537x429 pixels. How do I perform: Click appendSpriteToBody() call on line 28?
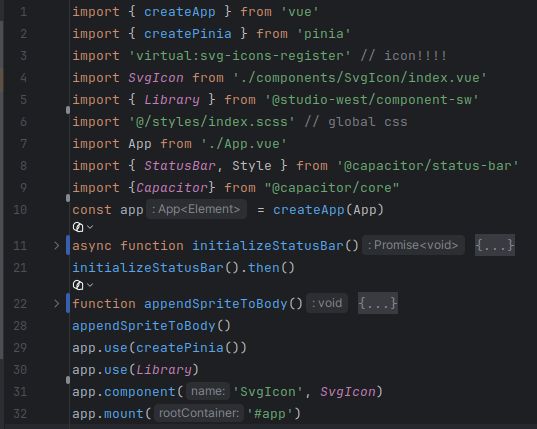tap(152, 326)
